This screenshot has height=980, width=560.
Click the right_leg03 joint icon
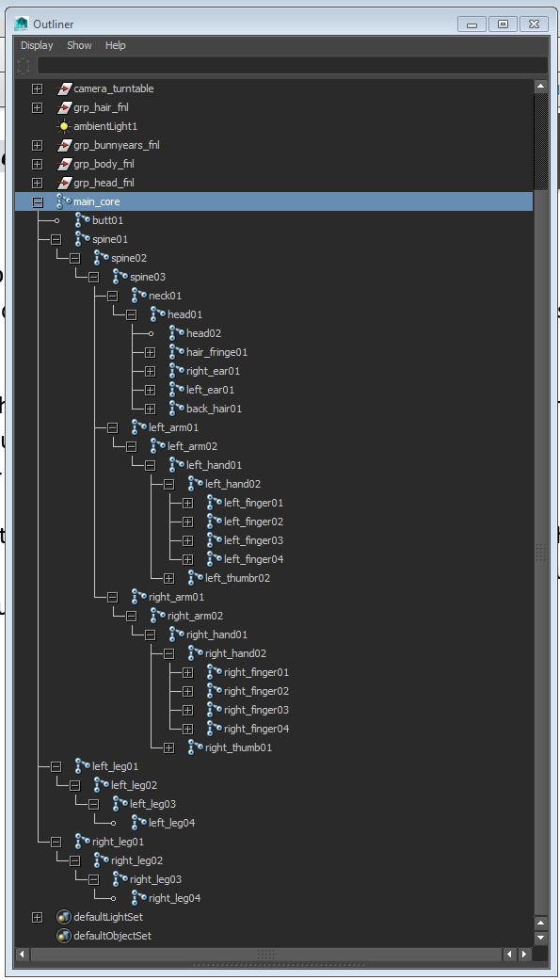(x=120, y=878)
